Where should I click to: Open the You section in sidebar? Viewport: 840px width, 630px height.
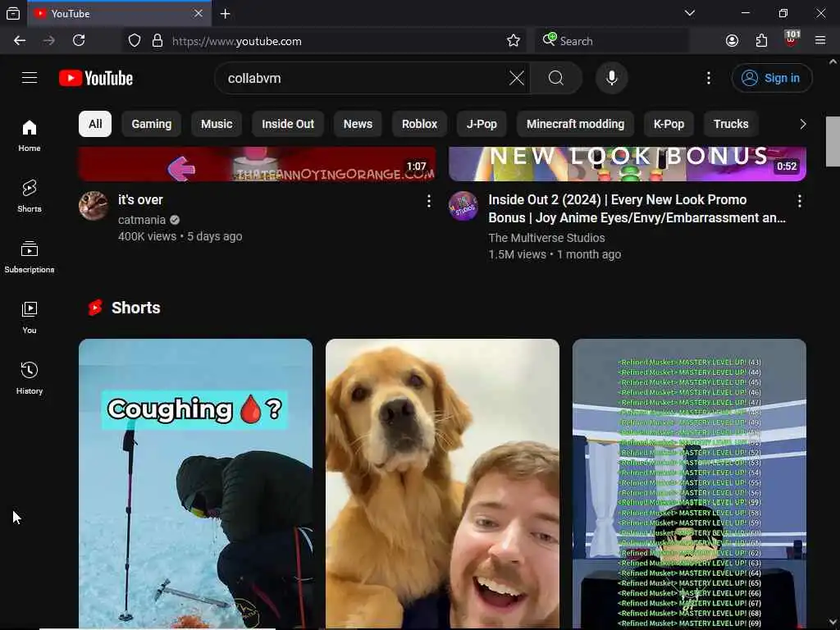(30, 317)
